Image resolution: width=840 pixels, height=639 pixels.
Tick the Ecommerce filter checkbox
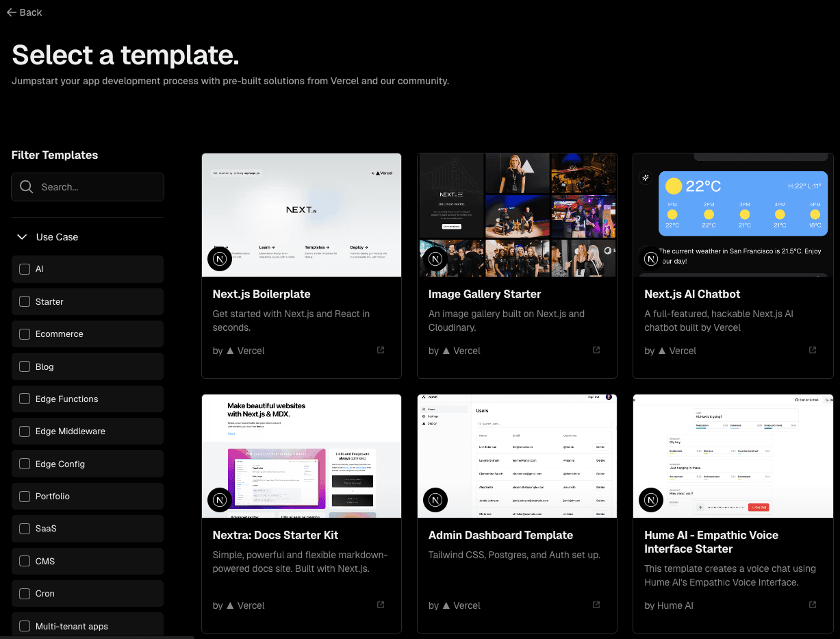[x=25, y=334]
